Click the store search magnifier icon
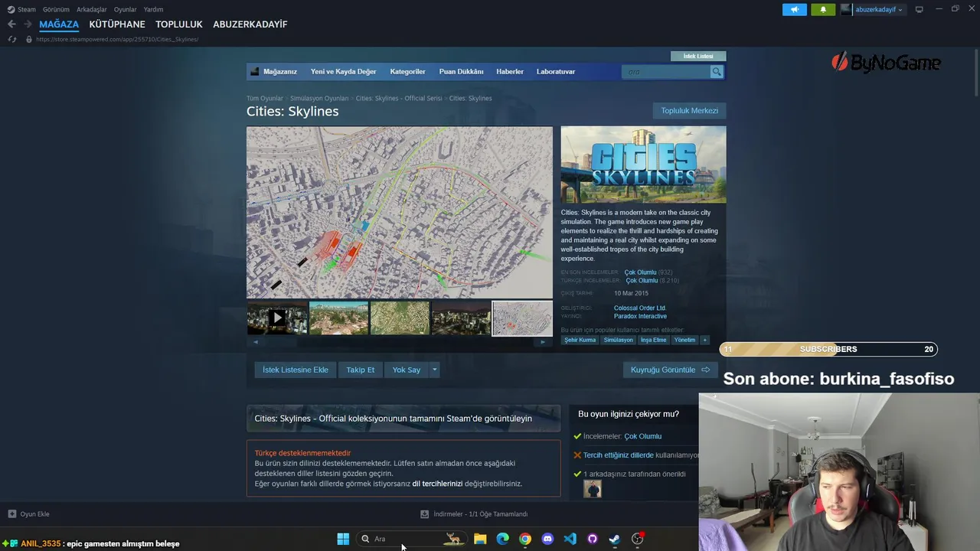The height and width of the screenshot is (551, 980). pos(717,71)
